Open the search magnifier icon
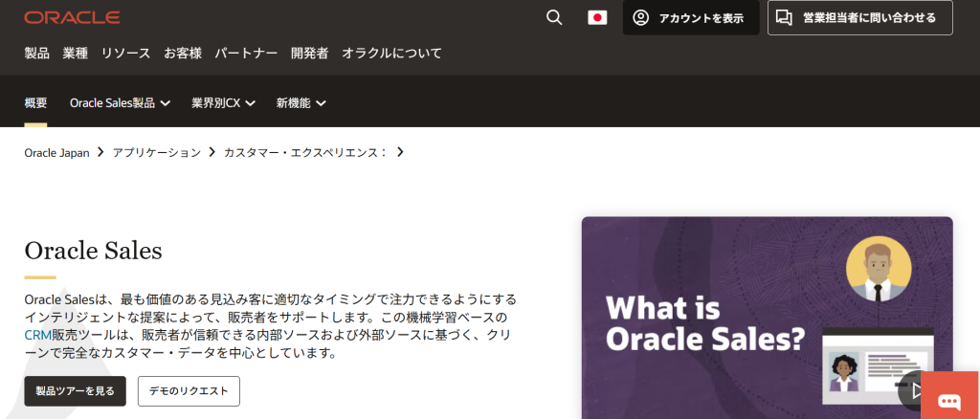 [554, 17]
